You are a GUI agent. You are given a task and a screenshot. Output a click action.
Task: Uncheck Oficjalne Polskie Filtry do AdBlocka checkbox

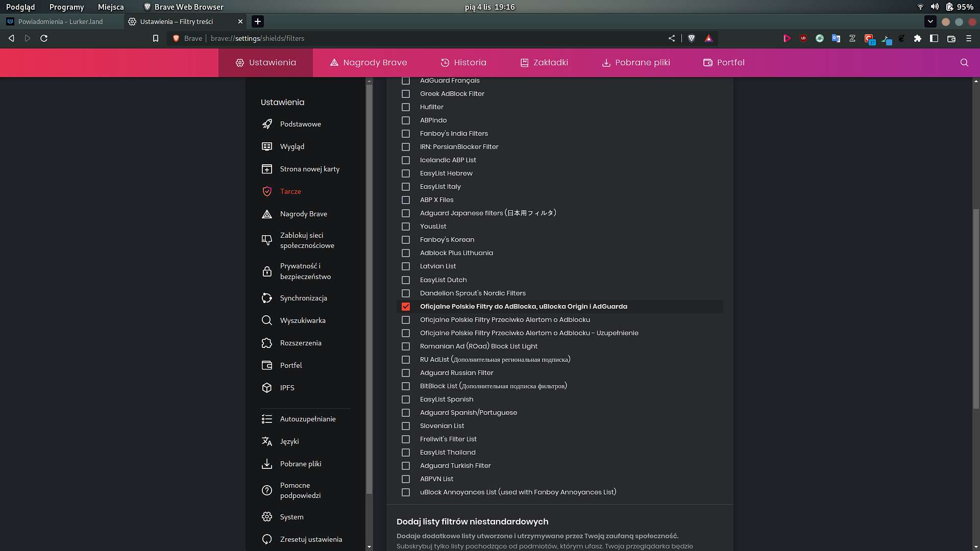(406, 307)
